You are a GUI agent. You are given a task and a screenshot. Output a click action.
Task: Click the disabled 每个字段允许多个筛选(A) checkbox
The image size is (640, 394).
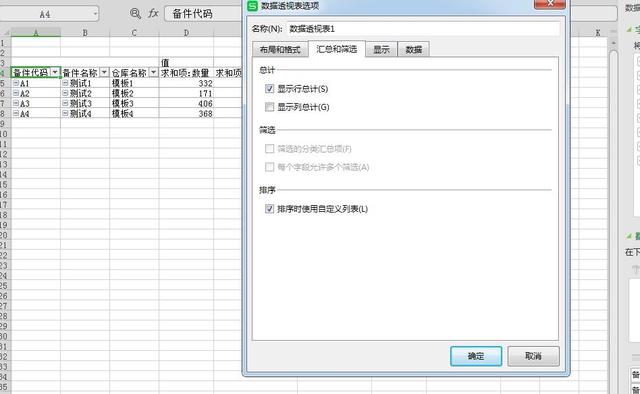[x=269, y=167]
